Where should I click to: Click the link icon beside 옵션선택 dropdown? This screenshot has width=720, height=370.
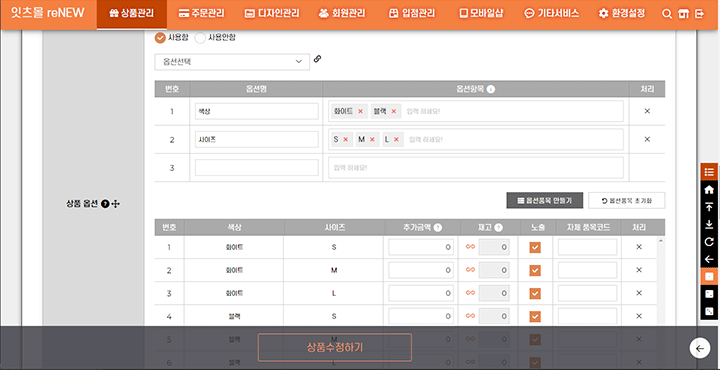coord(317,59)
